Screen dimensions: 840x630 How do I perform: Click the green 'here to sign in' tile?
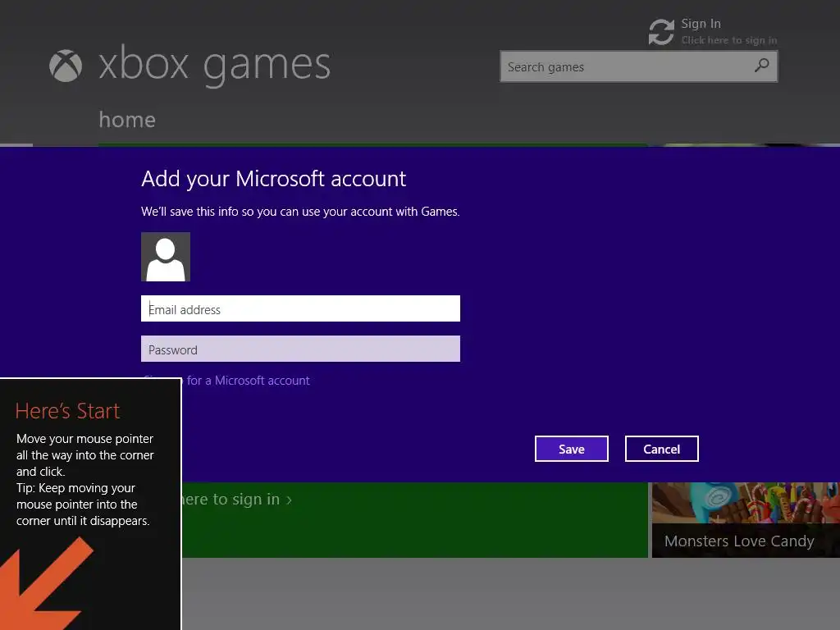[414, 519]
